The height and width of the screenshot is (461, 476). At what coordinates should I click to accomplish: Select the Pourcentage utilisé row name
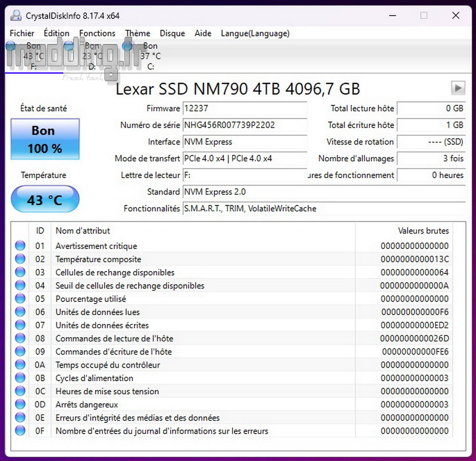[x=90, y=299]
